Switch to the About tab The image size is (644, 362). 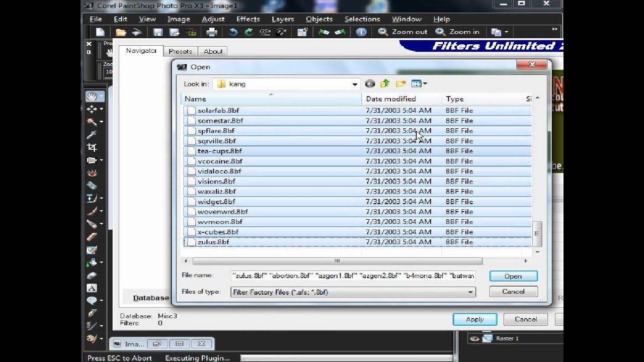[x=213, y=51]
